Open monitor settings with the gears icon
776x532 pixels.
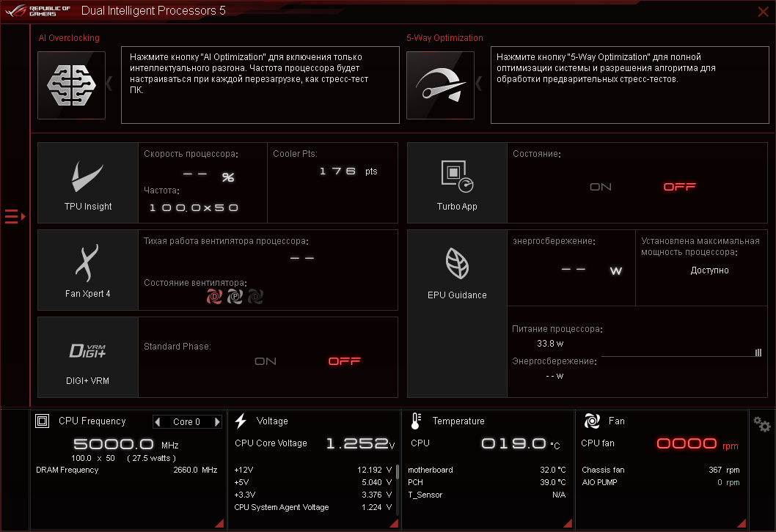[x=761, y=424]
